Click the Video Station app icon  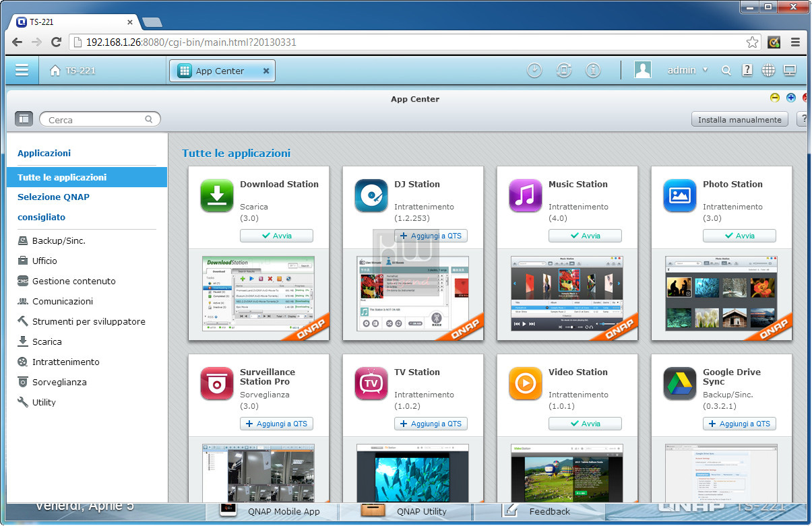(526, 384)
